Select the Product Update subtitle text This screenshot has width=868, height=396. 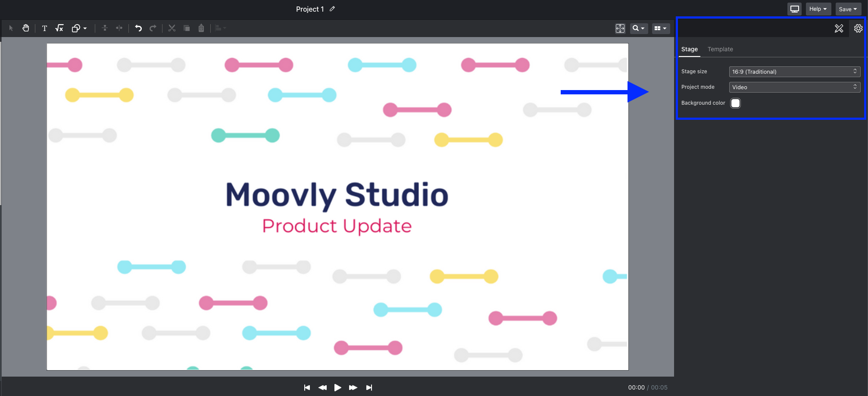(337, 226)
